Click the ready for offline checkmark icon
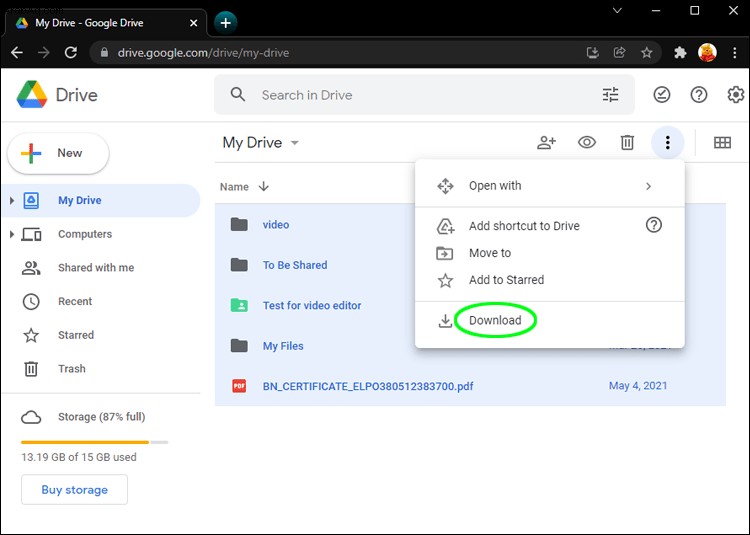The image size is (750, 535). (x=662, y=95)
